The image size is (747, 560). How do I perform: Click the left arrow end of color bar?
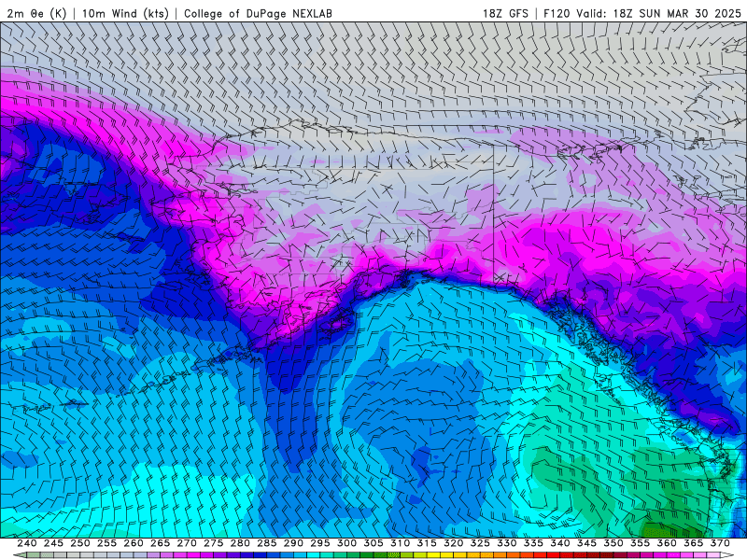(20, 555)
